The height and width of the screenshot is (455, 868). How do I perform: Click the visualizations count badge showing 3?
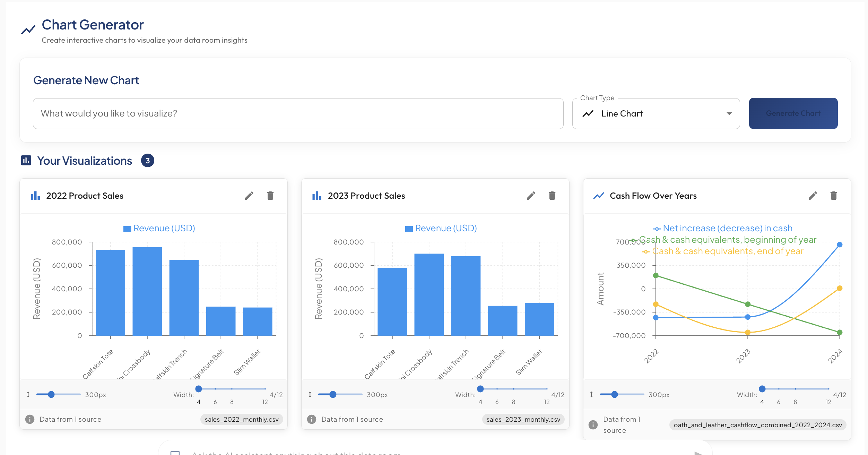148,161
